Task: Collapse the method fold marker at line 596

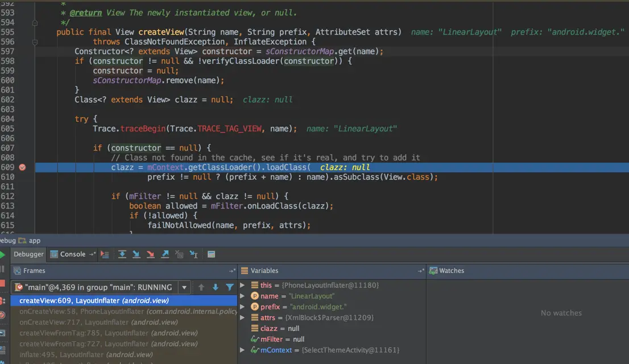Action: click(35, 42)
